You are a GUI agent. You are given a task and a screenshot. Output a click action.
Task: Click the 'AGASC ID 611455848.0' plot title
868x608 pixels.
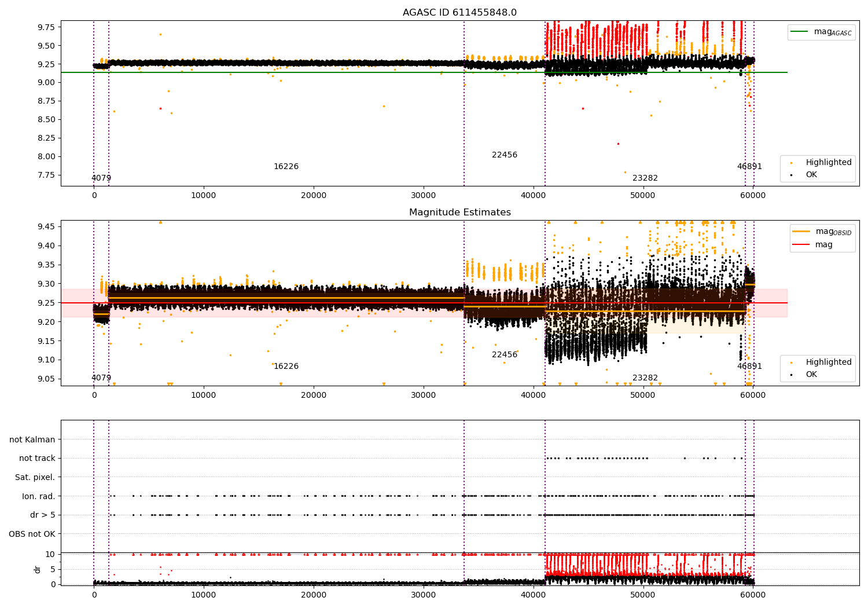(459, 13)
